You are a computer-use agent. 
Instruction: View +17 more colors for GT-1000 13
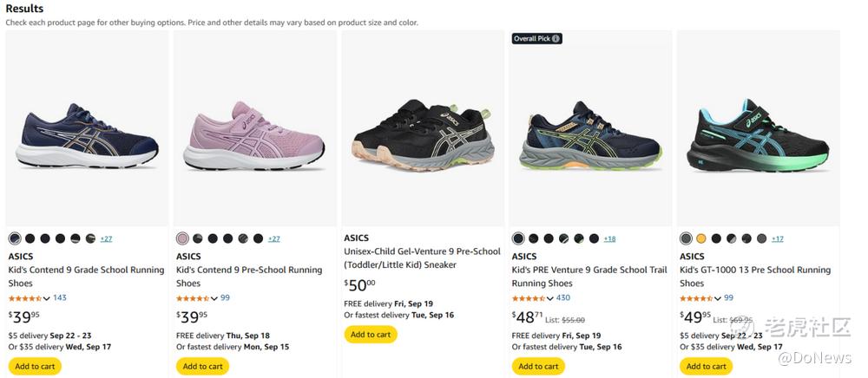(x=777, y=238)
